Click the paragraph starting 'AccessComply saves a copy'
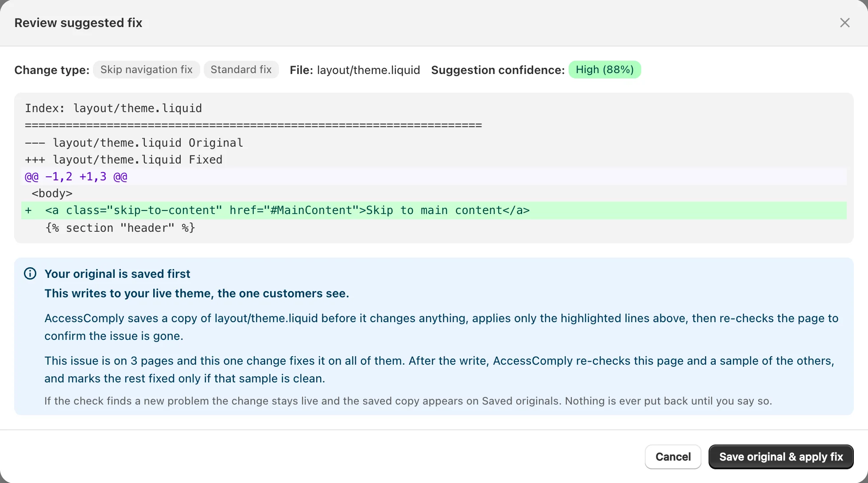The image size is (868, 483). pos(441,327)
